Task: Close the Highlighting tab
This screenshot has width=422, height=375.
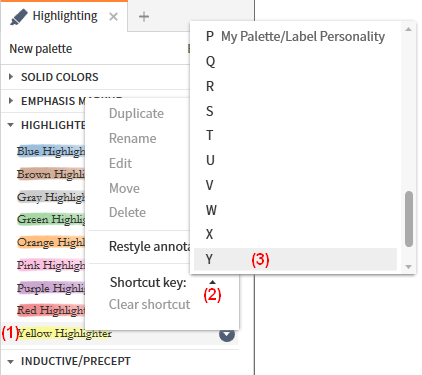Action: [114, 17]
